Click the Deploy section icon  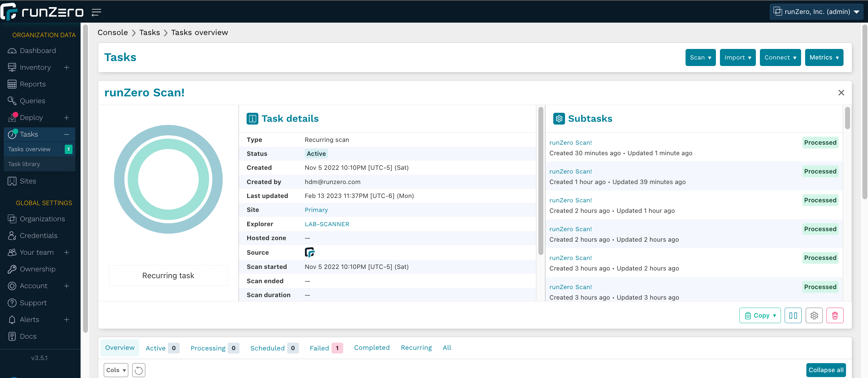(12, 117)
